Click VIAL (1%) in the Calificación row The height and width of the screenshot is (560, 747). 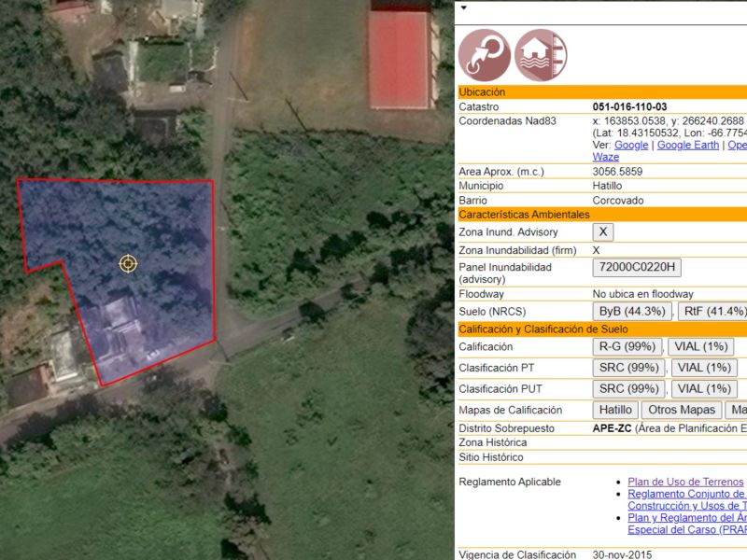tap(700, 346)
